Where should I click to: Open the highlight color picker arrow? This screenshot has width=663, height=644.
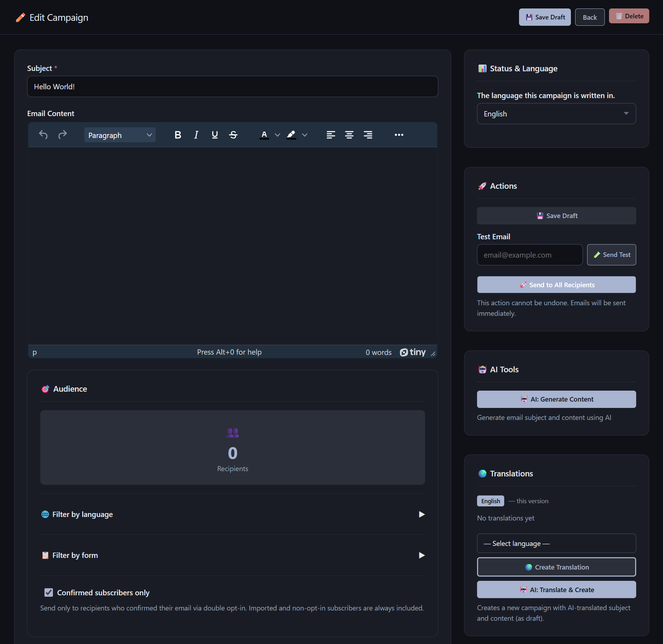pyautogui.click(x=305, y=135)
